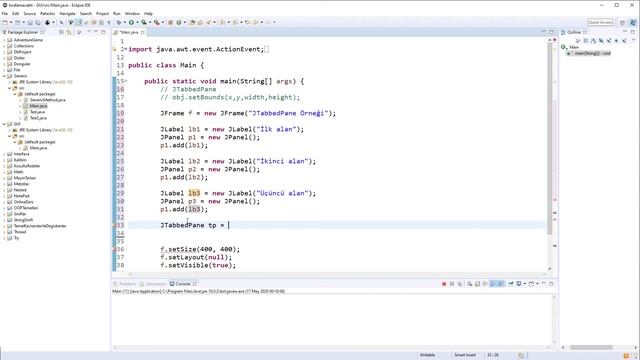640x360 pixels.
Task: Click the Last Edit Location toolbar icon
Action: 247,22
